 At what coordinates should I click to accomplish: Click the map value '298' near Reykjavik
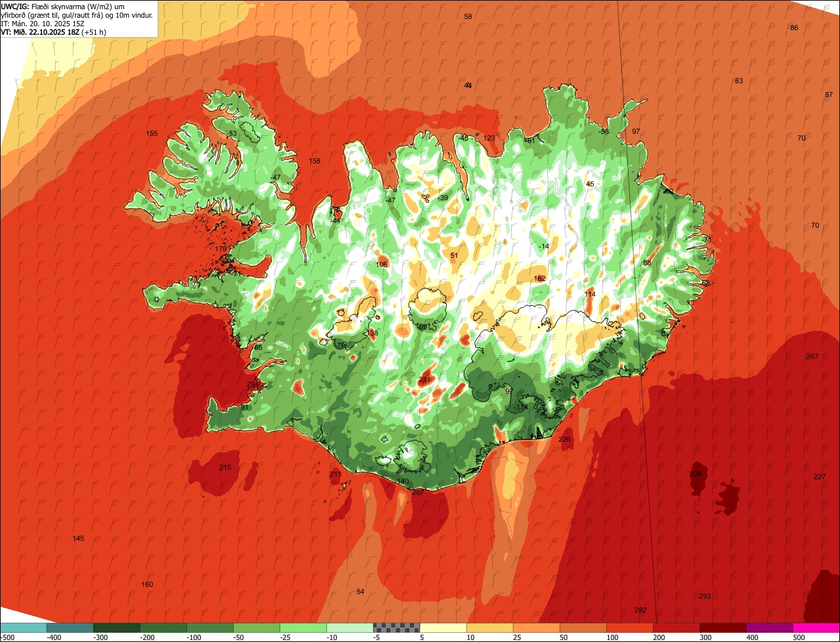[253, 384]
